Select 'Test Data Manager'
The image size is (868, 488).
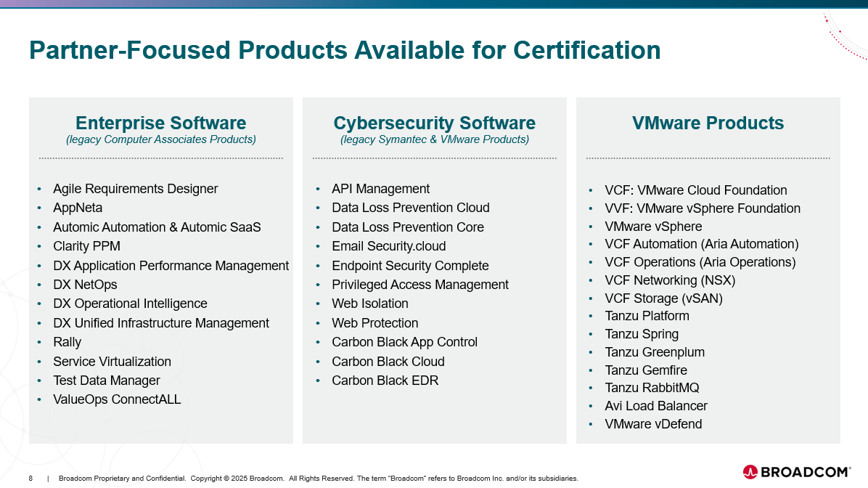click(106, 381)
